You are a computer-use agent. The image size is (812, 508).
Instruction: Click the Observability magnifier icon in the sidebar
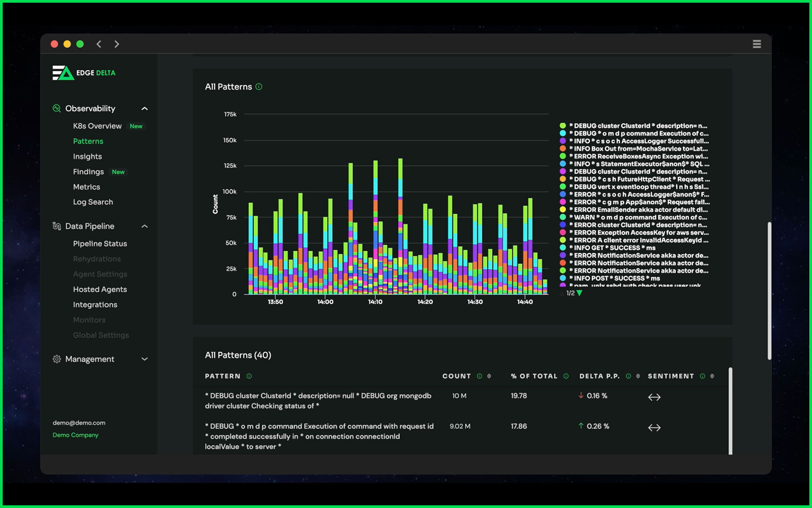pyautogui.click(x=57, y=108)
